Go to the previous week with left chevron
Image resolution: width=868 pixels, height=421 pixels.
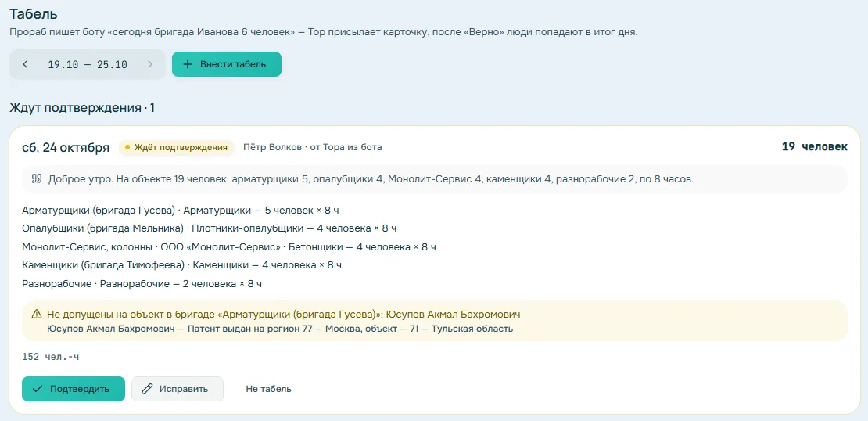pyautogui.click(x=25, y=64)
